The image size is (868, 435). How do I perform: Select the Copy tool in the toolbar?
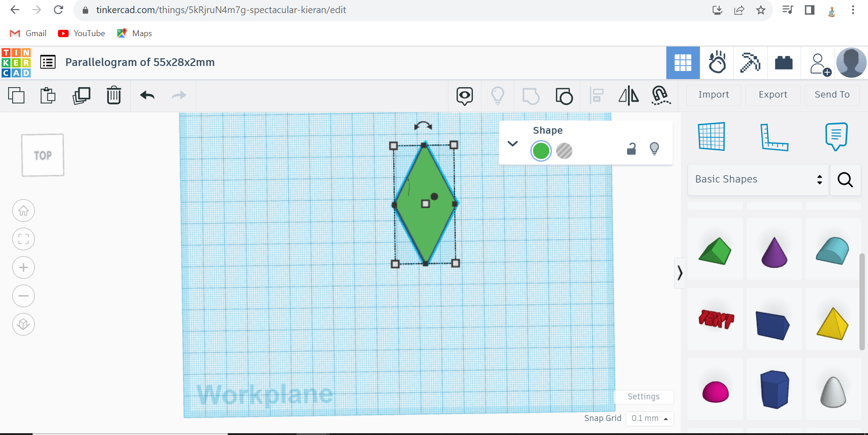click(x=17, y=95)
